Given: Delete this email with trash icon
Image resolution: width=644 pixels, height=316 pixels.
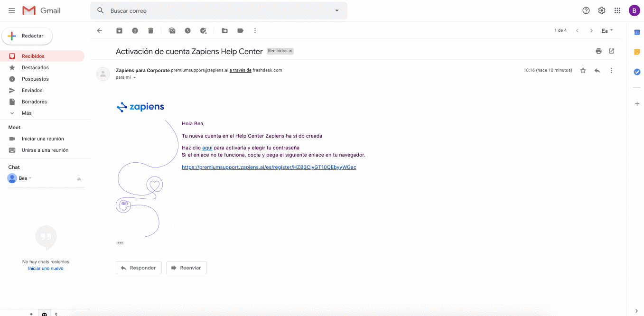Looking at the screenshot, I should click(151, 30).
